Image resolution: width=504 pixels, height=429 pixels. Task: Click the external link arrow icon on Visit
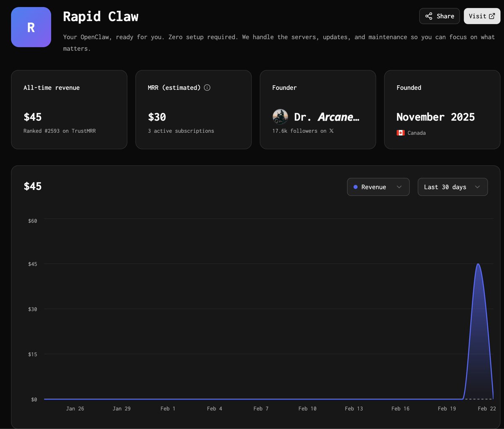tap(492, 16)
